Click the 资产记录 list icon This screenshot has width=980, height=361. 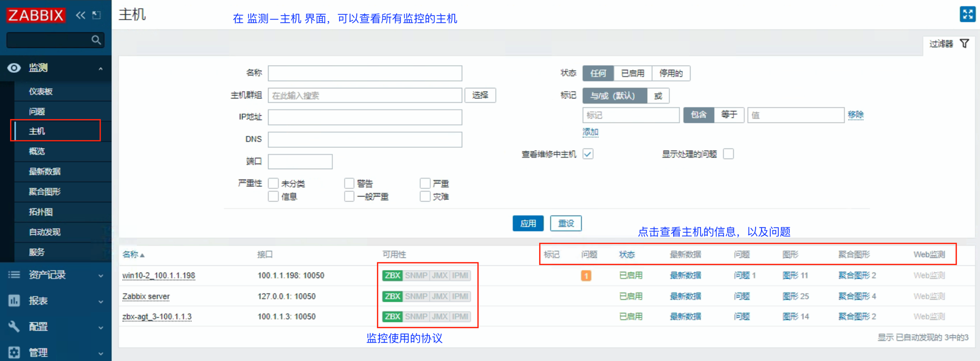tap(14, 275)
